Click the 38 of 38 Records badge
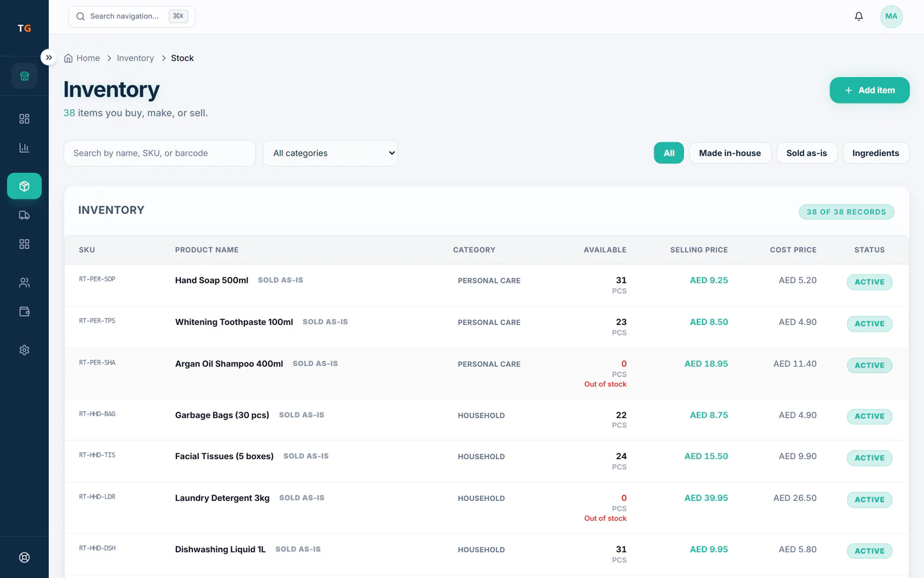Viewport: 924px width, 578px height. point(846,212)
